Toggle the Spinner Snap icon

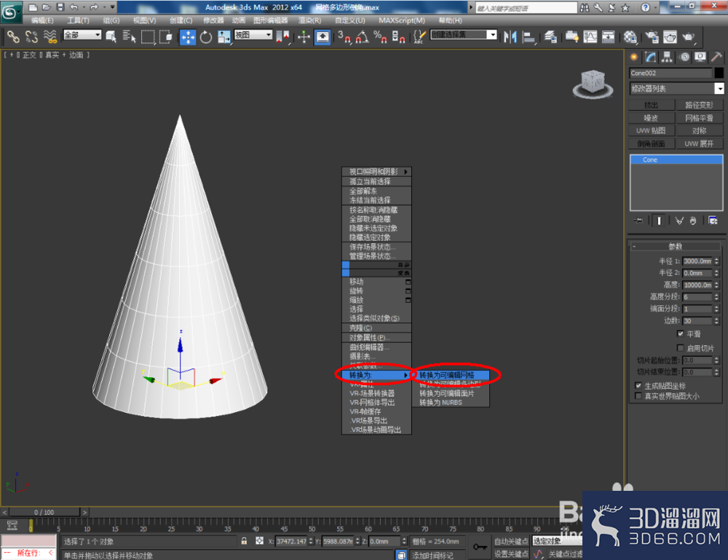pyautogui.click(x=398, y=36)
